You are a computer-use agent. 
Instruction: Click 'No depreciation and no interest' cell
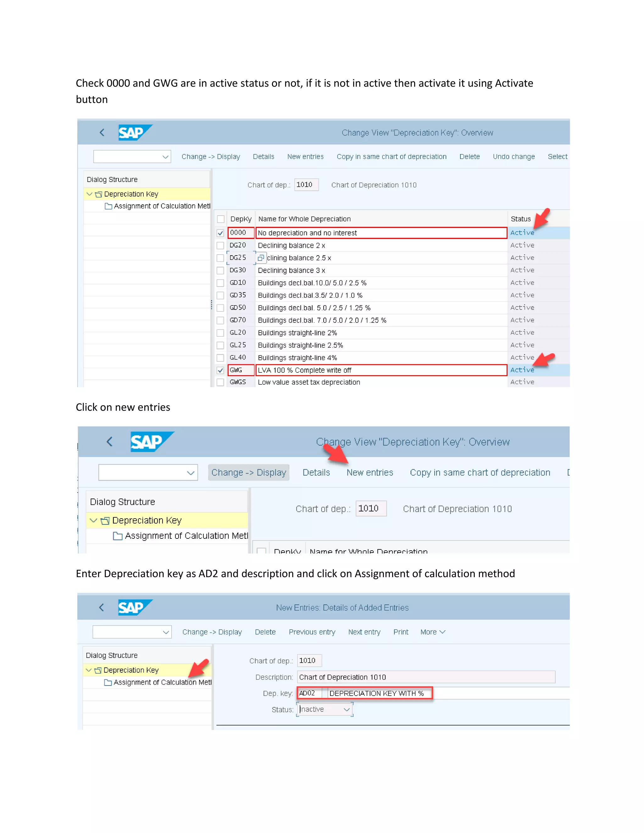point(381,233)
